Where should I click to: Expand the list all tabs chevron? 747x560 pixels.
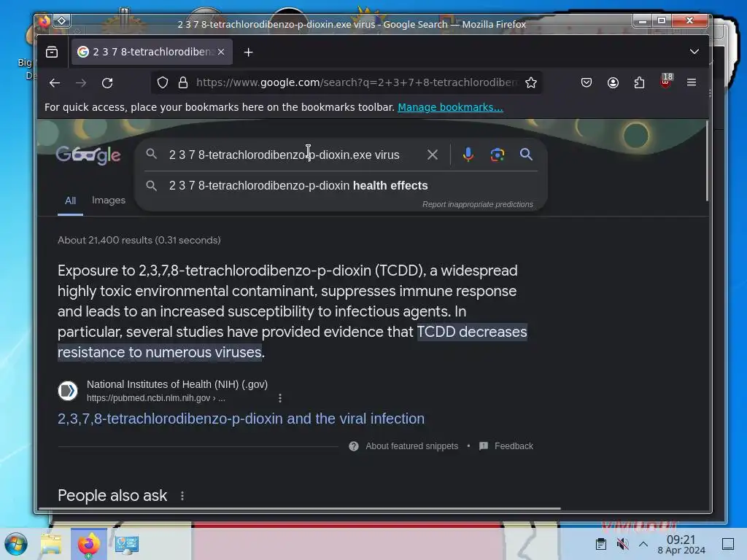[x=694, y=52]
